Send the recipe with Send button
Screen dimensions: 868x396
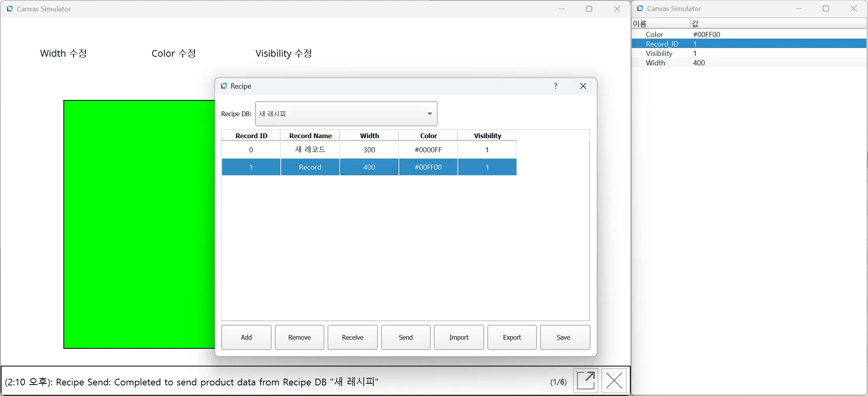[405, 337]
